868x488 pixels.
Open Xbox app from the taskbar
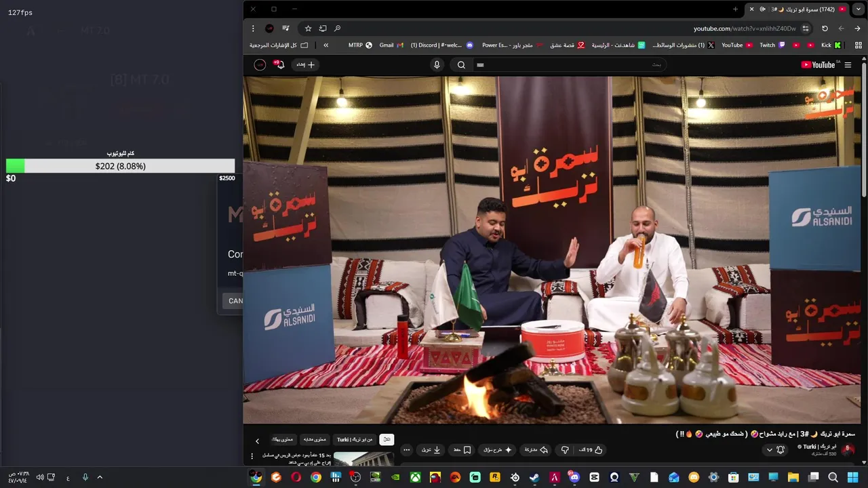click(x=415, y=477)
